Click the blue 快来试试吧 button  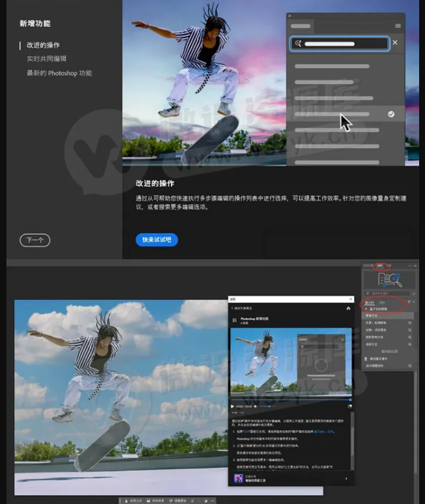tap(156, 240)
